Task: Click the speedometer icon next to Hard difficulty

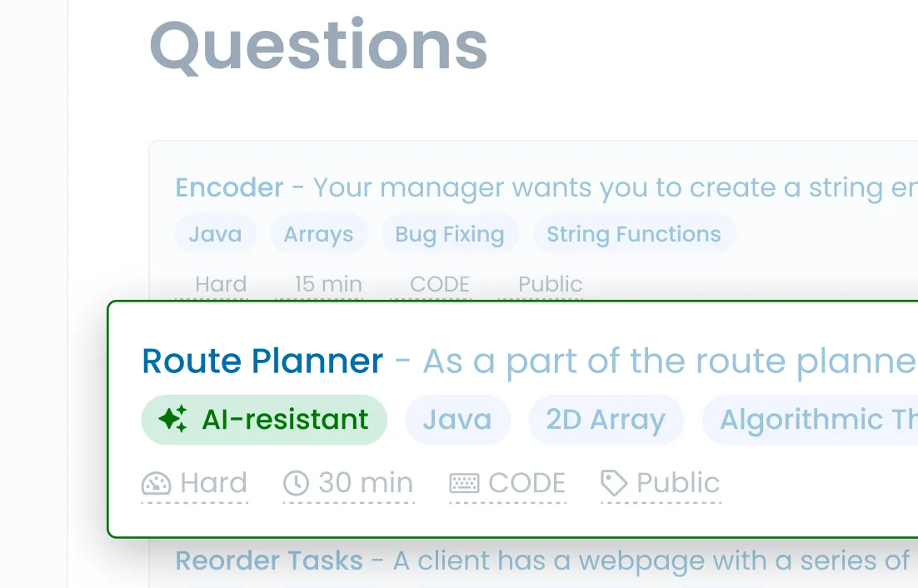Action: (x=155, y=483)
